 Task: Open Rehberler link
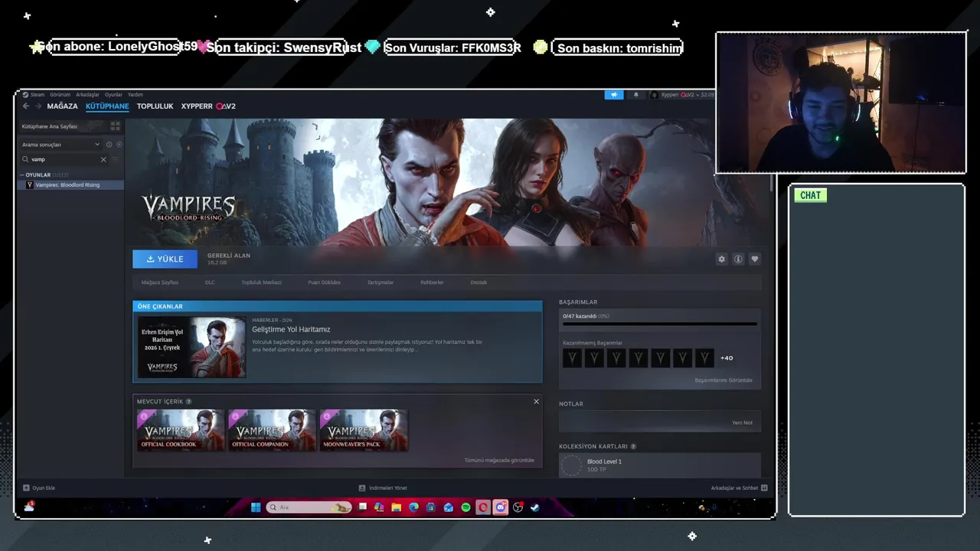[432, 282]
